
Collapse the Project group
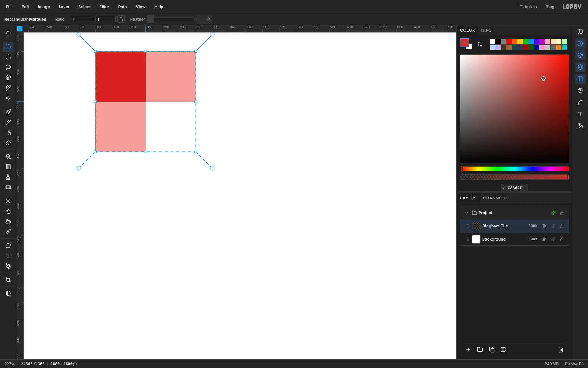[467, 213]
